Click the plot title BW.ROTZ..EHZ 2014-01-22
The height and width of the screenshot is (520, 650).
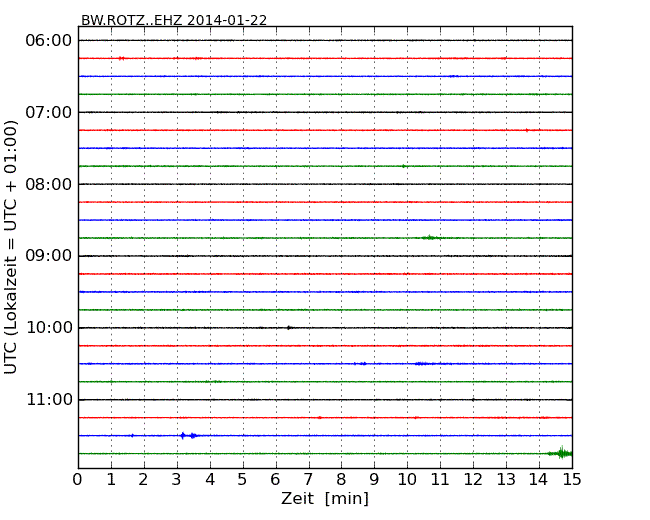tap(174, 20)
